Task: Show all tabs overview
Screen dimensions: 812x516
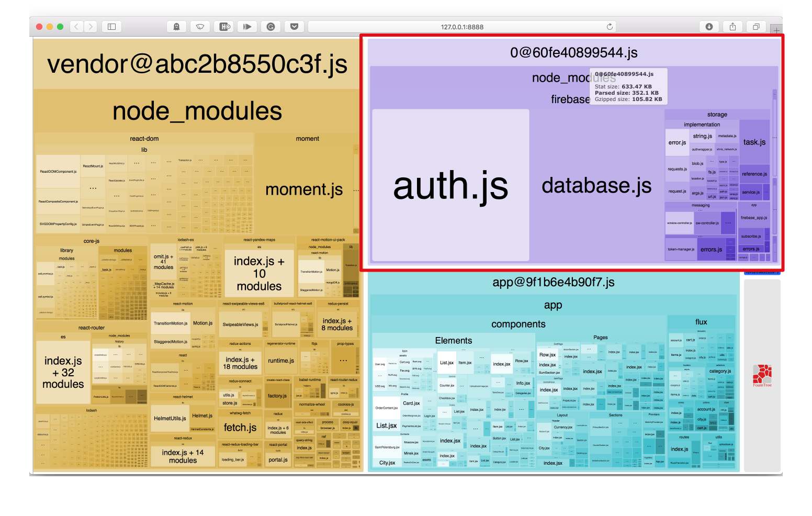Action: pyautogui.click(x=756, y=27)
